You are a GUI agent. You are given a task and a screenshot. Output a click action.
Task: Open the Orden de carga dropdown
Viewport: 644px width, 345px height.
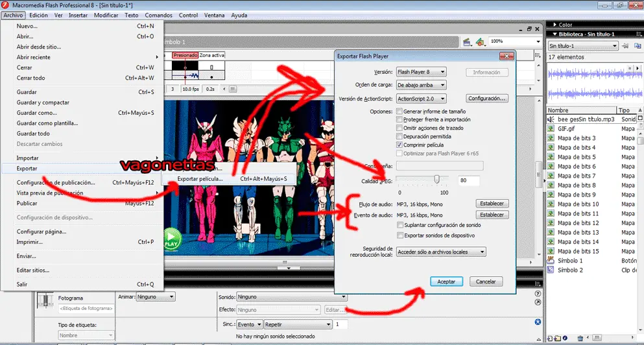click(x=422, y=85)
